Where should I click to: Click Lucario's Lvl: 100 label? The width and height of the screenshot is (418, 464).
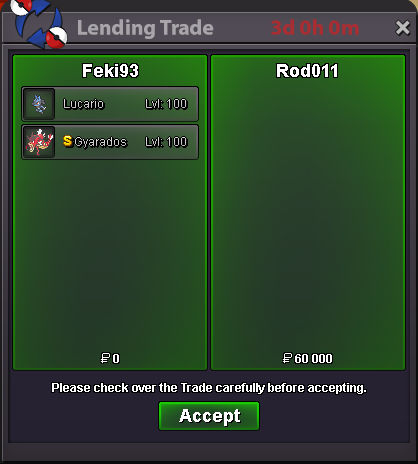click(x=166, y=104)
